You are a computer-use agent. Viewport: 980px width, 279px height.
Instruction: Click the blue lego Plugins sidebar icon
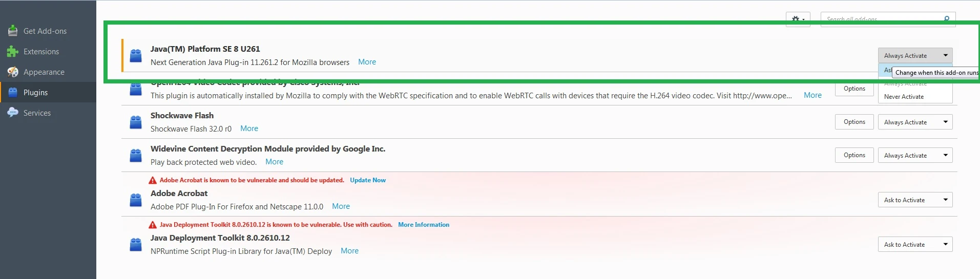tap(13, 93)
